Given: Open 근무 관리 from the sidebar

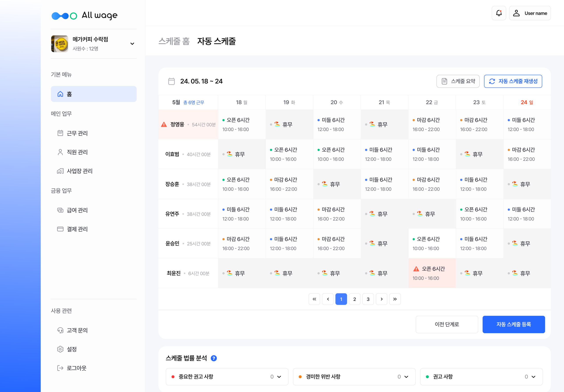Looking at the screenshot, I should pyautogui.click(x=77, y=133).
